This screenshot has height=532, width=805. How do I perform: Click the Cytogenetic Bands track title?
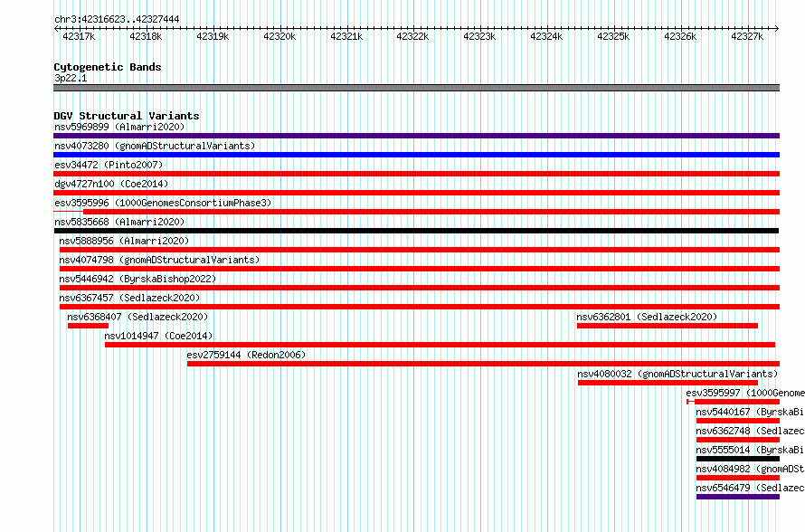(108, 67)
